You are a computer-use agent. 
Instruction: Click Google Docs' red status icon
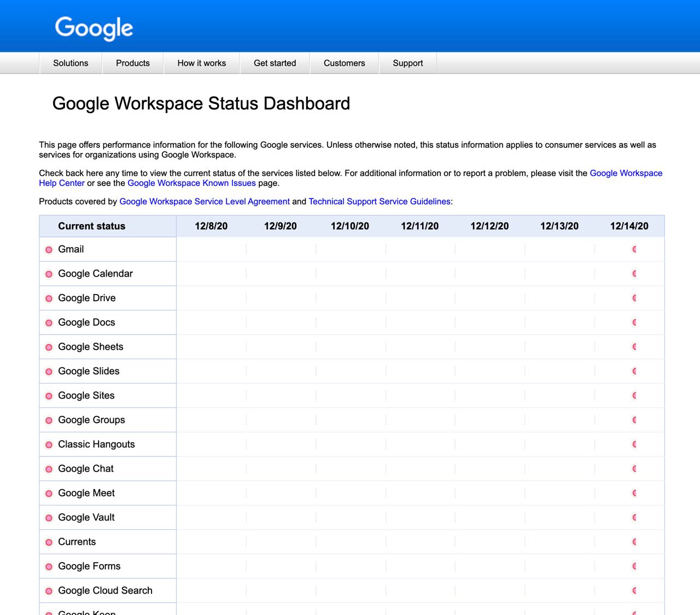click(49, 323)
